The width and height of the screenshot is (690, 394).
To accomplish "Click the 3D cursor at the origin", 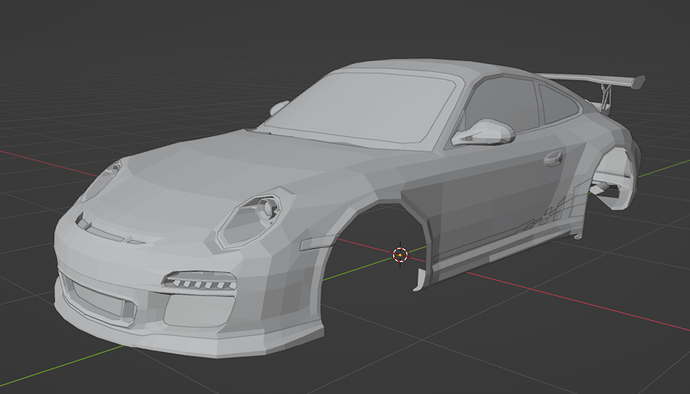I will 400,254.
